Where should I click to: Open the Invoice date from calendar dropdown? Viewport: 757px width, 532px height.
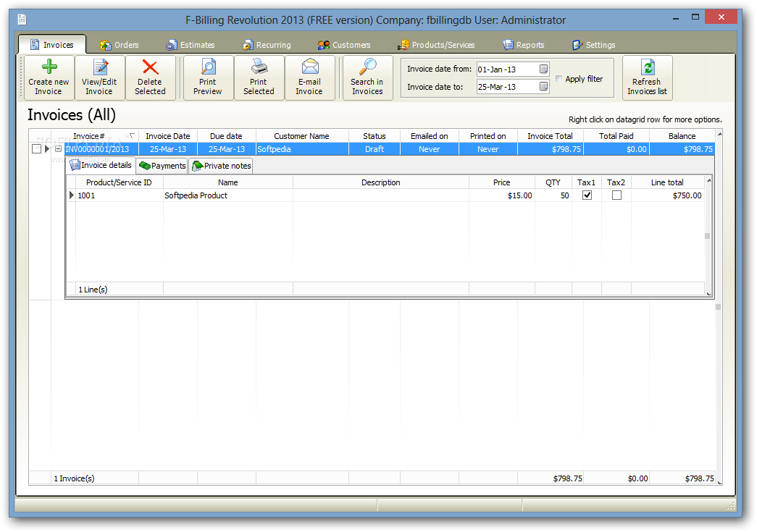[x=543, y=69]
